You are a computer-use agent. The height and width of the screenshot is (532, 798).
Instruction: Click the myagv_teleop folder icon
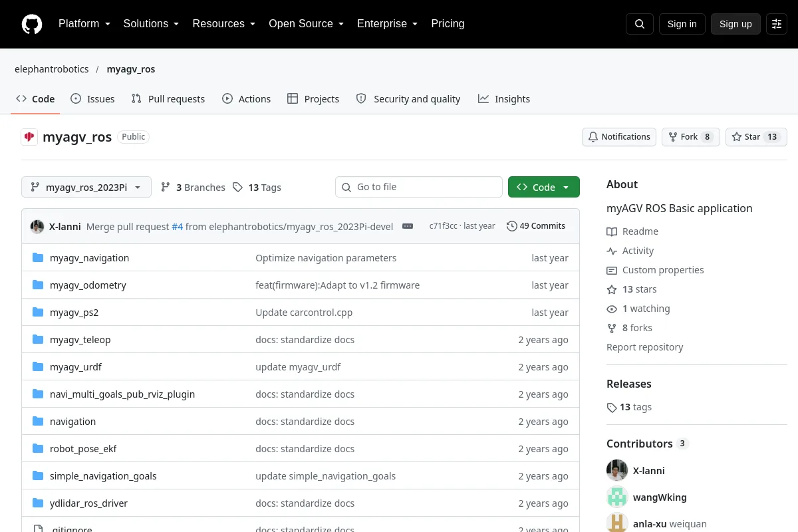(x=38, y=340)
